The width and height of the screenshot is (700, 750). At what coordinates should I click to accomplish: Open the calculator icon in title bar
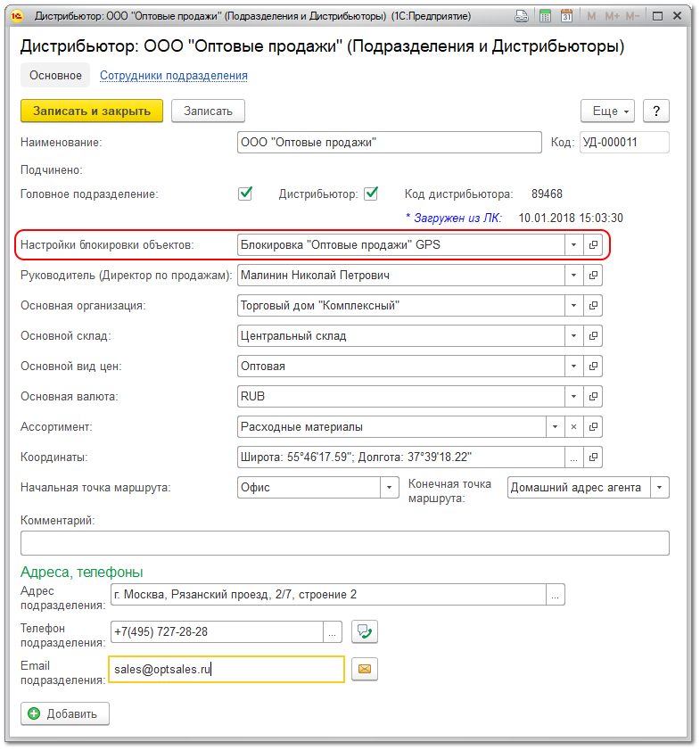point(545,16)
